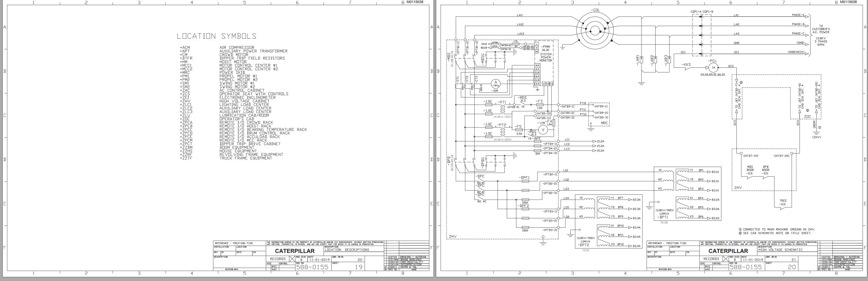Image resolution: width=868 pixels, height=281 pixels.
Task: Select the +ZZBM BOOM EQUIPMENT entry
Action: coord(217,148)
